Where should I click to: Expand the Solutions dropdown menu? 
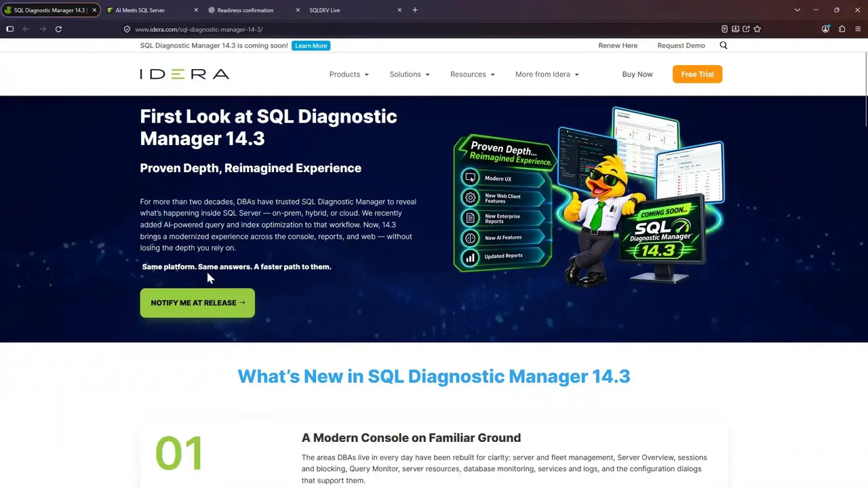click(x=410, y=75)
